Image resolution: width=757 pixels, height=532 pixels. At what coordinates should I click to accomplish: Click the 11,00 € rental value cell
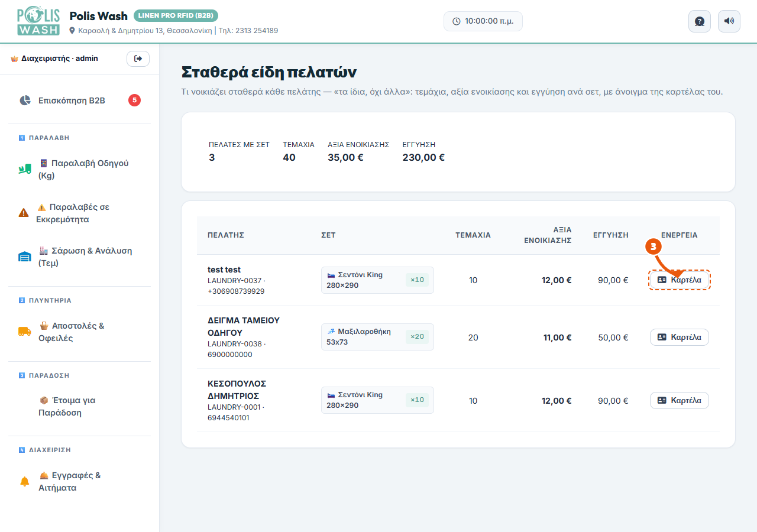point(557,338)
